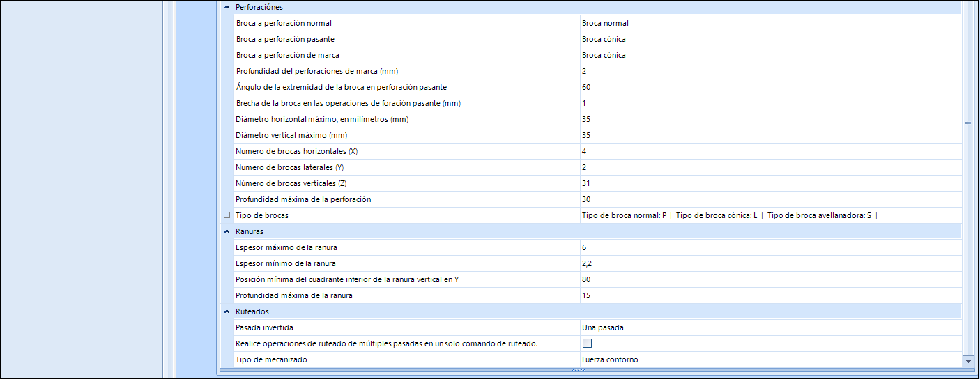Select the 'Pasada invertida' label
The image size is (980, 379).
tap(266, 327)
